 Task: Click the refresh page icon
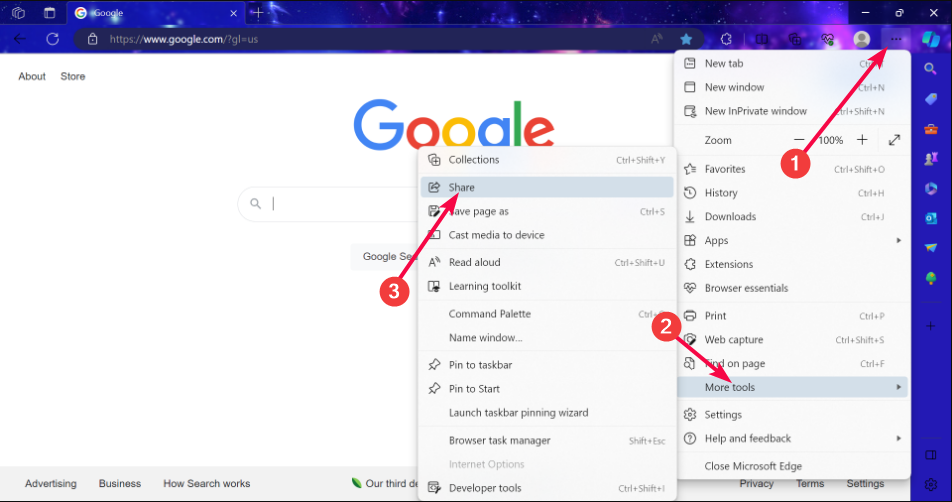53,39
